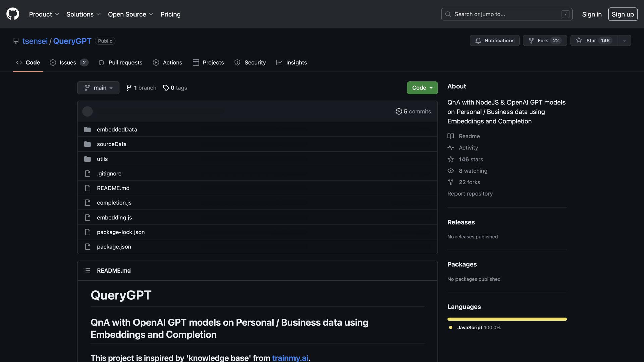Click the commits history clock icon
Image resolution: width=644 pixels, height=362 pixels.
click(398, 111)
